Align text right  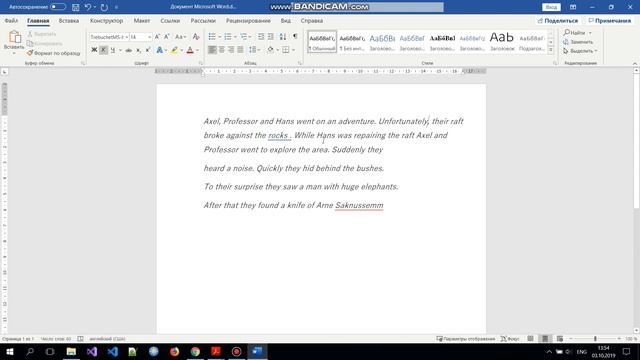coord(231,50)
